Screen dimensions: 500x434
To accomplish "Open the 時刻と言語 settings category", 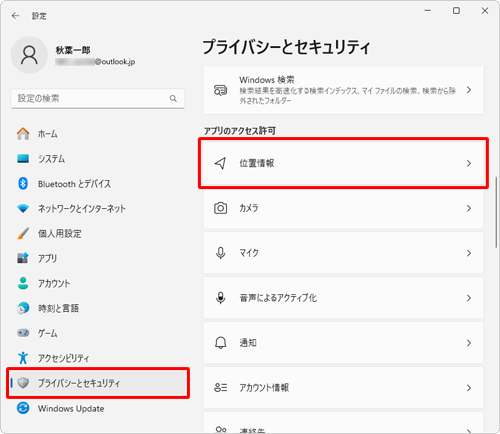I will point(98,308).
